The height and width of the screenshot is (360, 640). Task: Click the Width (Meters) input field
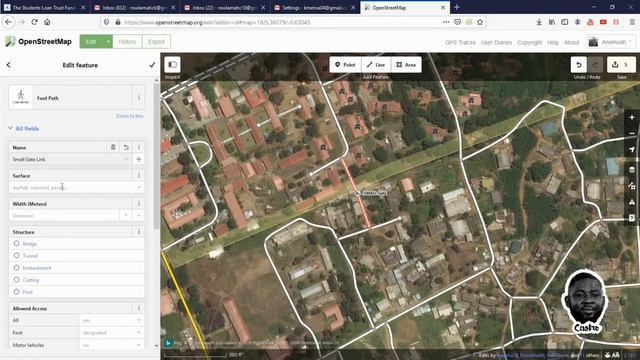click(x=64, y=216)
